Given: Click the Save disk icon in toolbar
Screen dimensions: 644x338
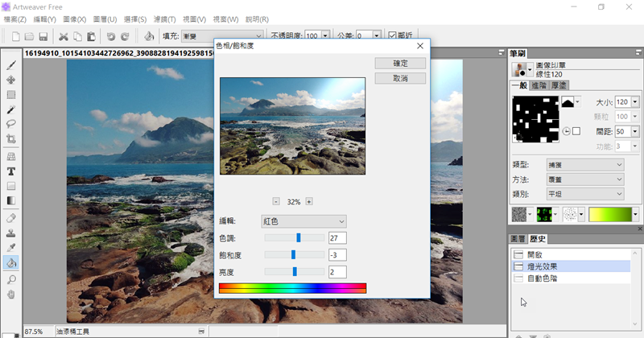Looking at the screenshot, I should click(43, 36).
